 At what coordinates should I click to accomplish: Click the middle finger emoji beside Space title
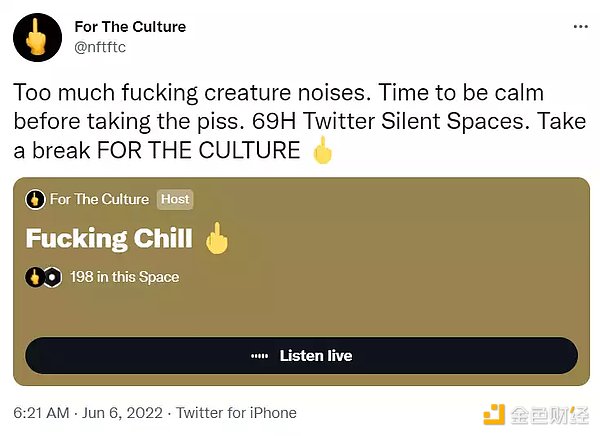pos(217,238)
